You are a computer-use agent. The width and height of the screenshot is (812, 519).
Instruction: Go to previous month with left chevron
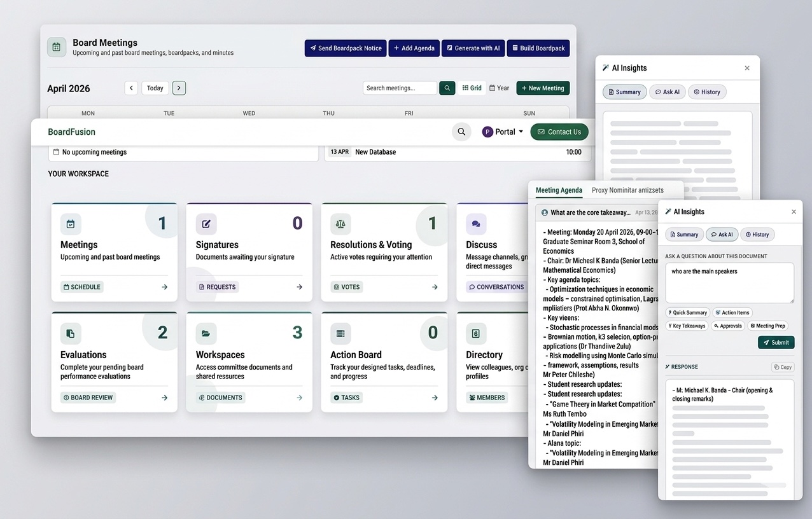point(131,88)
